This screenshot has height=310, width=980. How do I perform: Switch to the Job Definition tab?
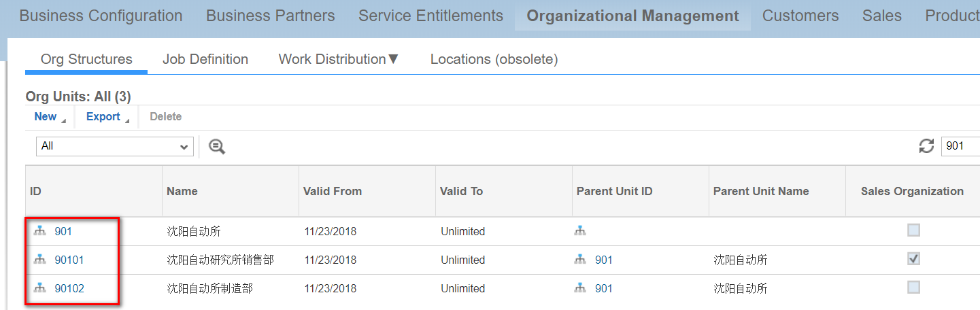[205, 59]
